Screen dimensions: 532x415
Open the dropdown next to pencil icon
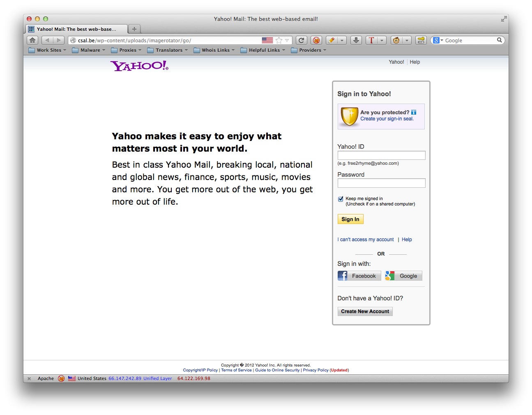coord(342,40)
